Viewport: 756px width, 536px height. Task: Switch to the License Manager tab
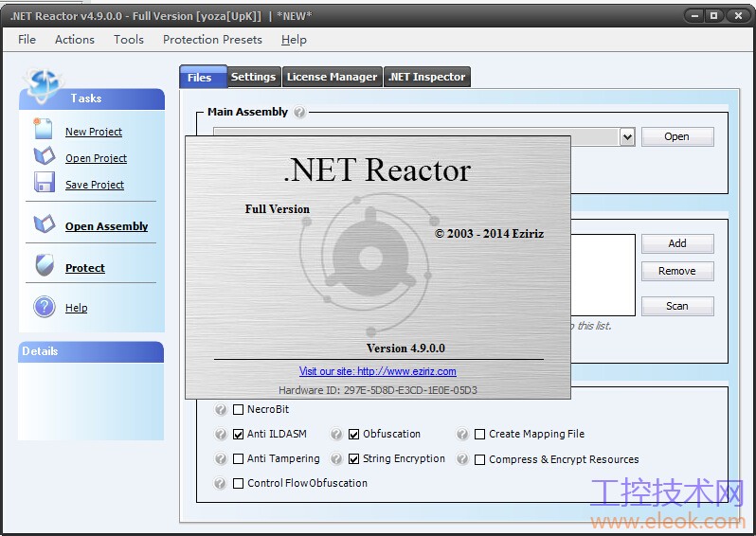pos(333,77)
